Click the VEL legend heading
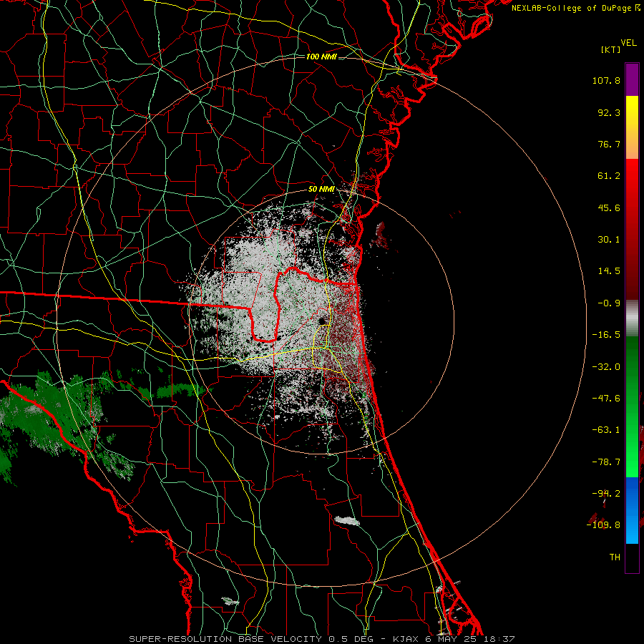 tap(628, 43)
